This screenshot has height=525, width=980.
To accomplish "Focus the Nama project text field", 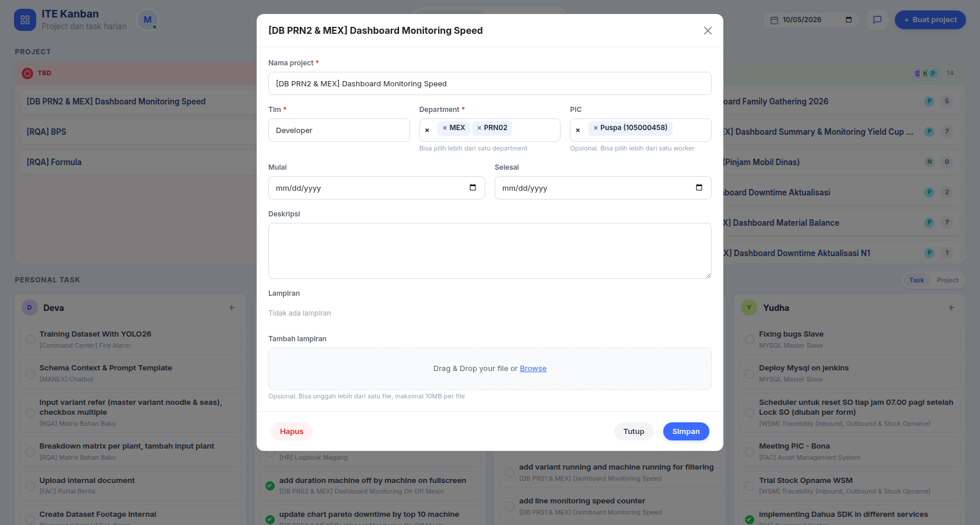I will pyautogui.click(x=490, y=83).
